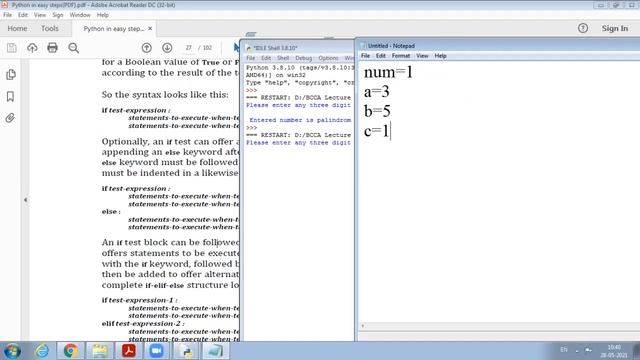The height and width of the screenshot is (360, 640).
Task: Open the page thumbnails panel icon
Action: 11,74
